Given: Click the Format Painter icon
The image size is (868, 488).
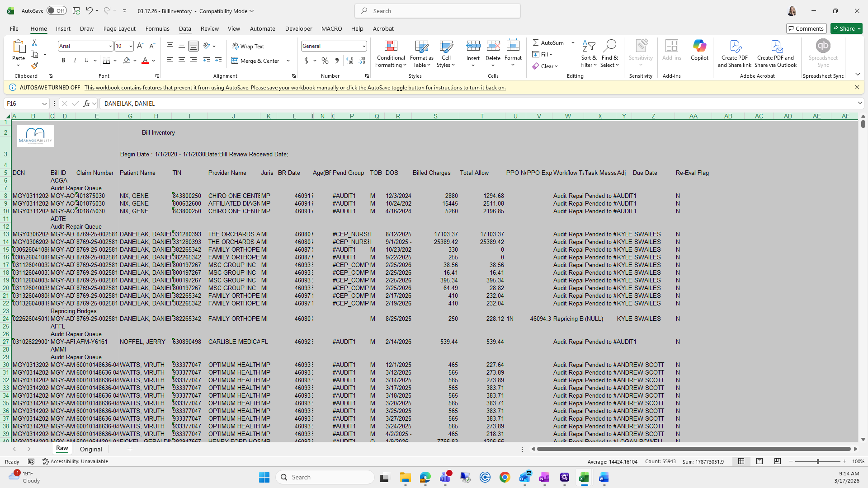Looking at the screenshot, I should (34, 66).
